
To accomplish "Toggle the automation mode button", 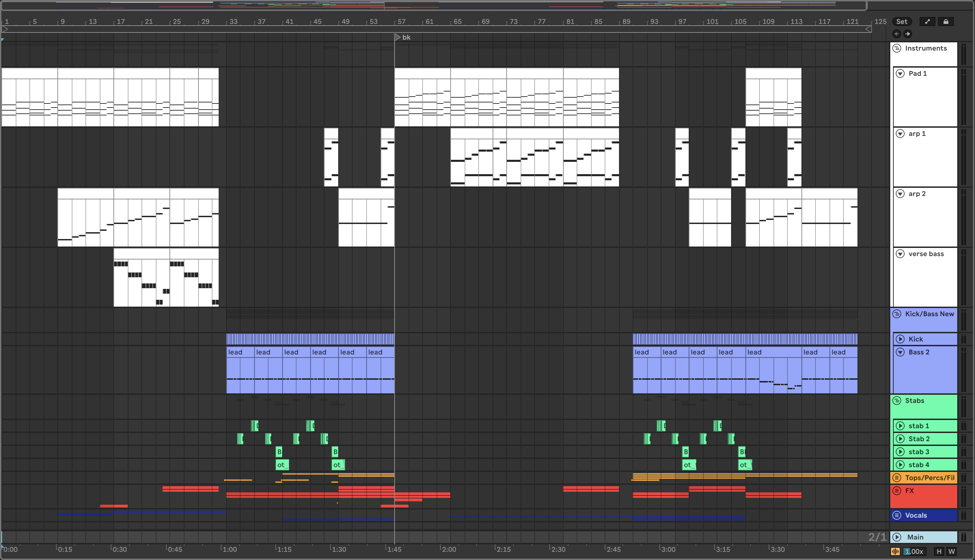I will click(x=927, y=22).
